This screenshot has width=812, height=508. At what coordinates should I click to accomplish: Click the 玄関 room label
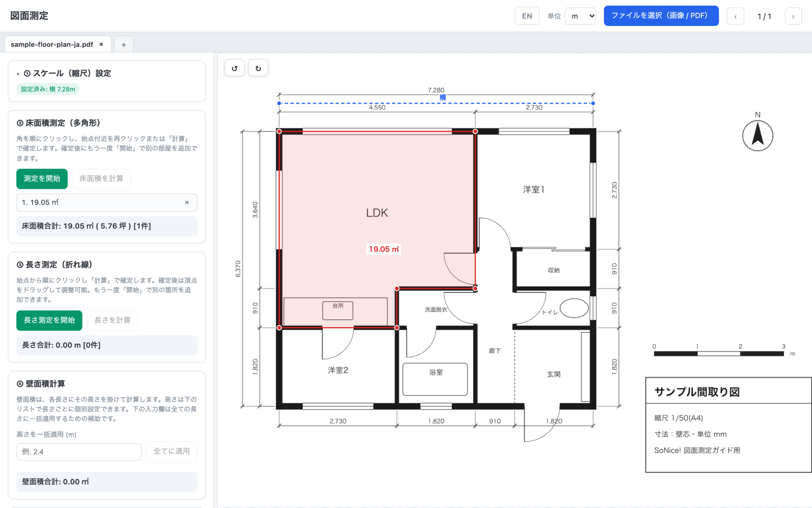[554, 374]
